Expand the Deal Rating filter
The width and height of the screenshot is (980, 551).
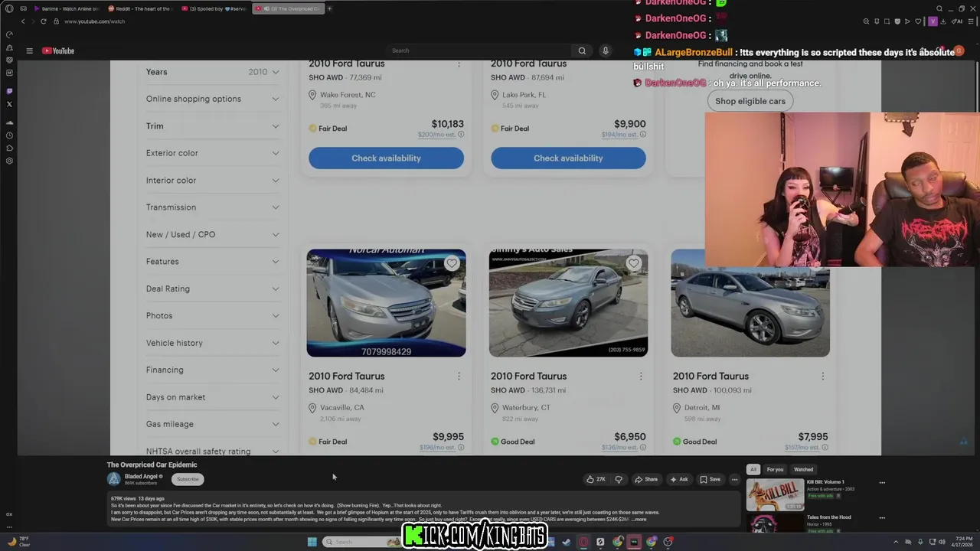pos(212,289)
